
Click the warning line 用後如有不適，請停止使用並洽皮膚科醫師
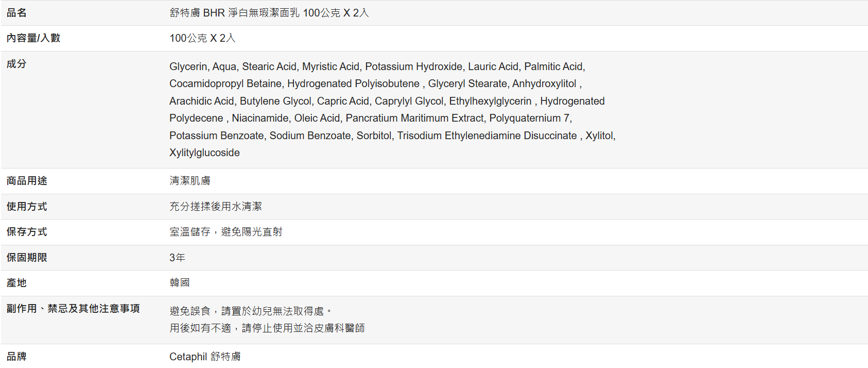coord(267,328)
